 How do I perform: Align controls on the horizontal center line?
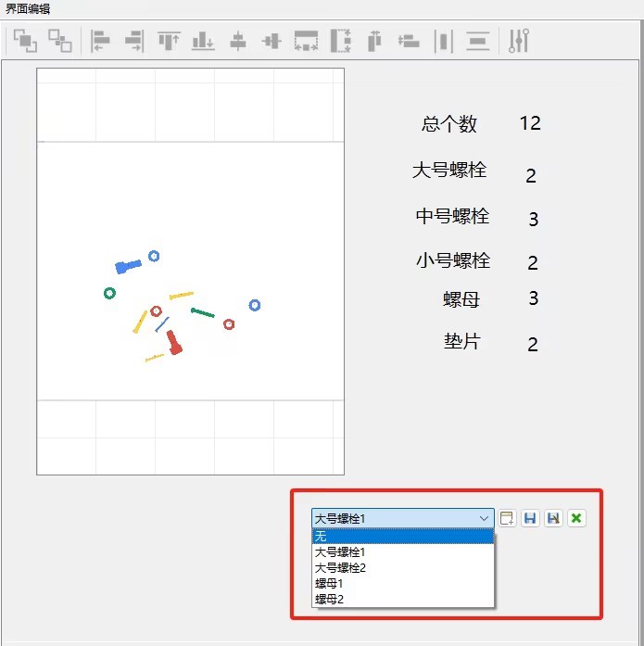tap(271, 41)
